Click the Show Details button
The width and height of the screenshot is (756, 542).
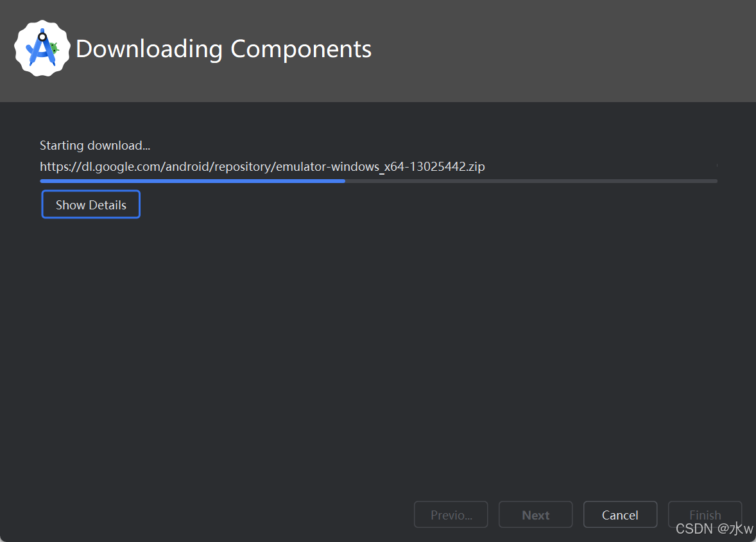coord(90,204)
